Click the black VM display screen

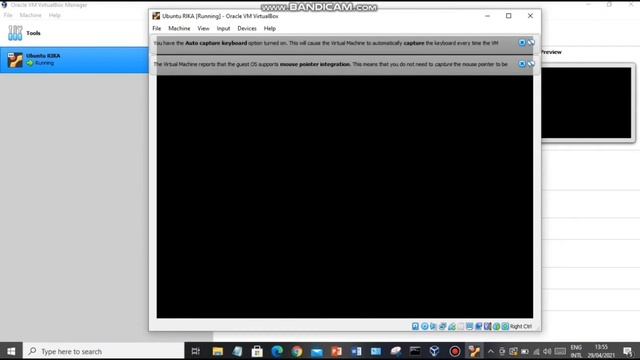(344, 196)
